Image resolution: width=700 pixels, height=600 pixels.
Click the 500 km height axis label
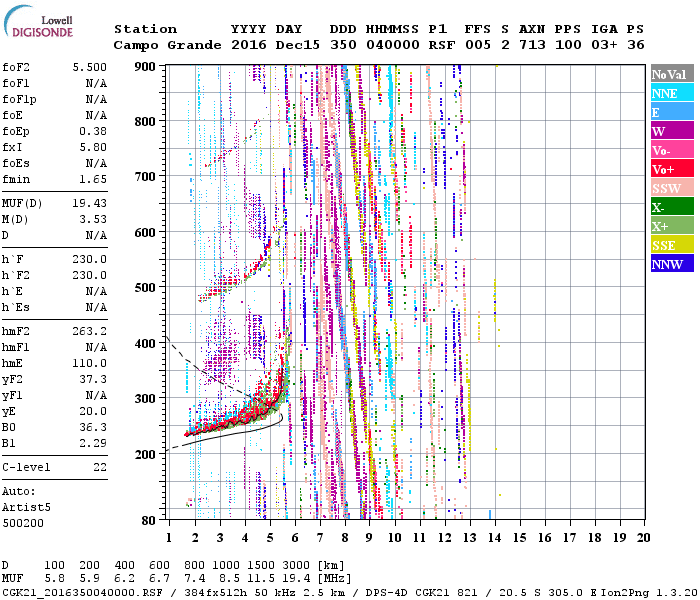click(x=145, y=288)
